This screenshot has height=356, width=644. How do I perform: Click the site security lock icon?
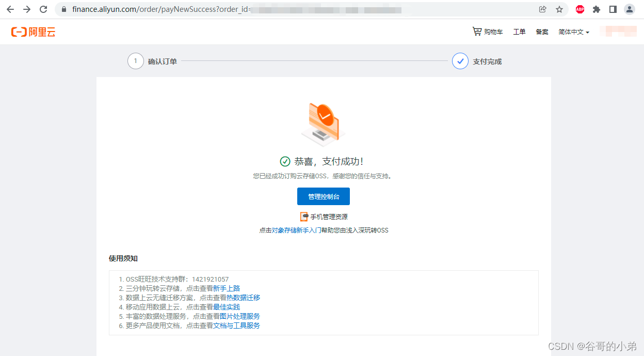(x=63, y=9)
